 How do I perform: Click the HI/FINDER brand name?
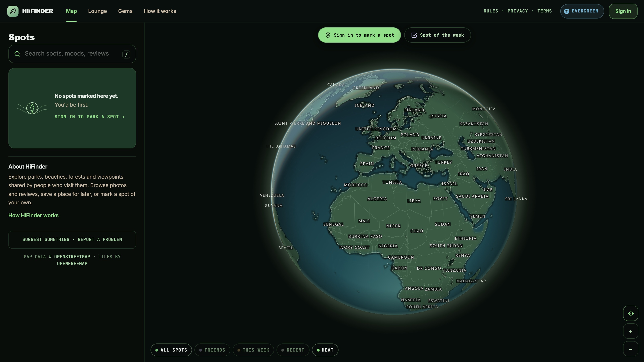(37, 11)
